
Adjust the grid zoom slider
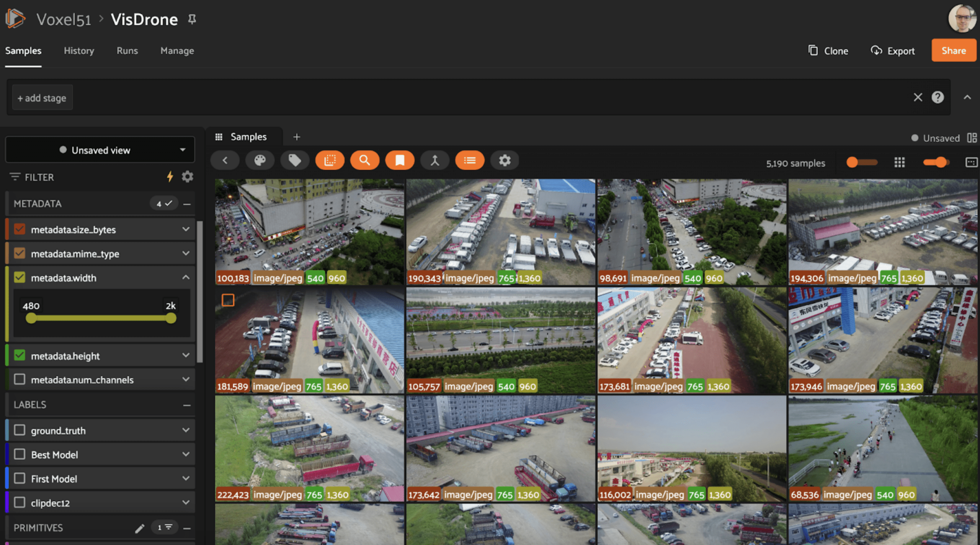pos(861,162)
